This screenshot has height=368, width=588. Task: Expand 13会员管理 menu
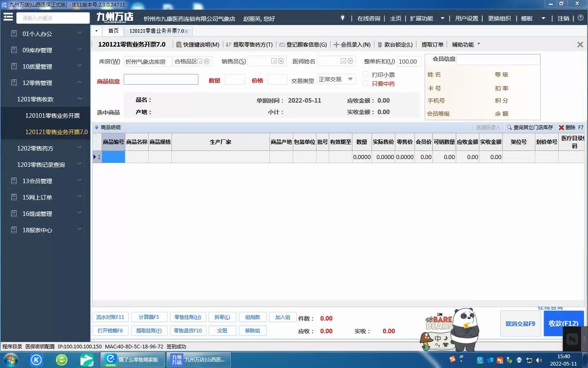(80, 180)
